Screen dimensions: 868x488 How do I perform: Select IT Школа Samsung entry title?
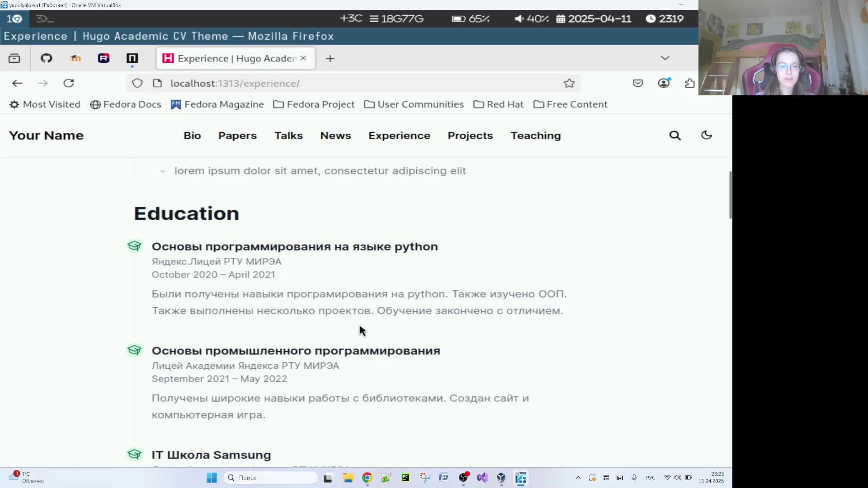tap(211, 455)
